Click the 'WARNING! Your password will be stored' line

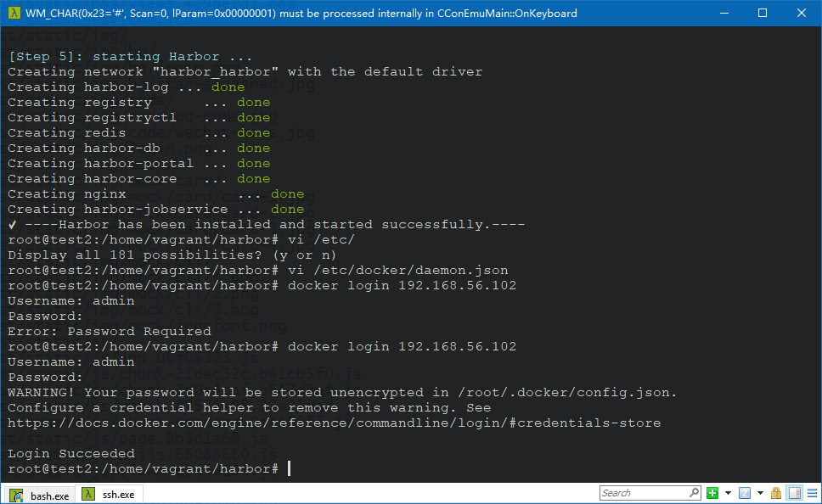tap(342, 392)
